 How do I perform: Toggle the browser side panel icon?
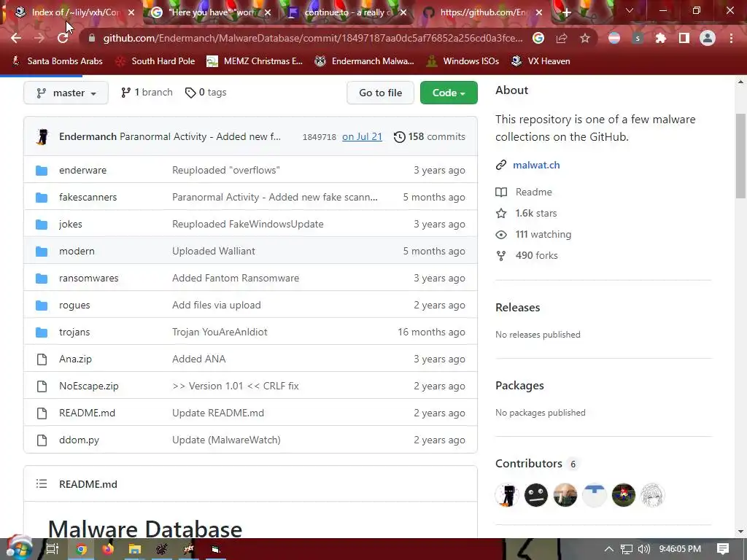click(x=684, y=38)
